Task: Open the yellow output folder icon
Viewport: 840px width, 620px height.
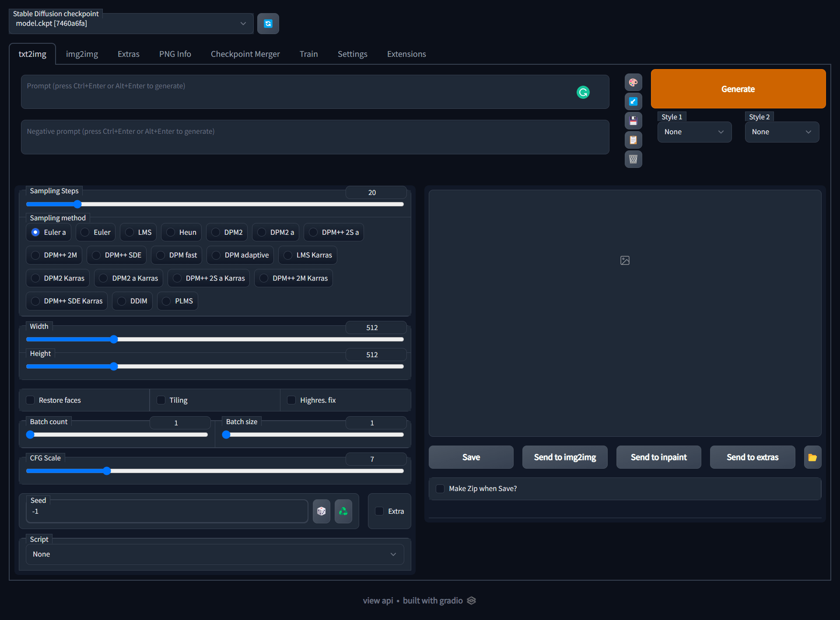Action: pyautogui.click(x=812, y=457)
